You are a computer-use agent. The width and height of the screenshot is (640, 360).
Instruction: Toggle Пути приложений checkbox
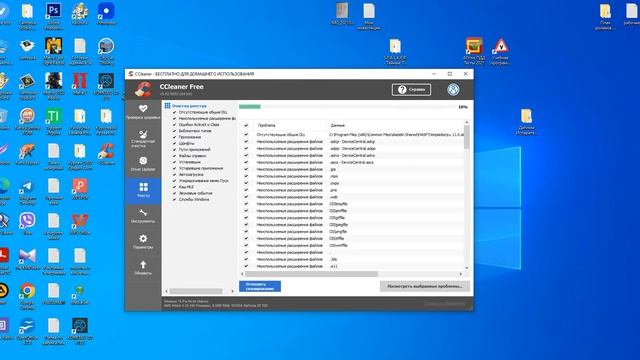(x=174, y=149)
